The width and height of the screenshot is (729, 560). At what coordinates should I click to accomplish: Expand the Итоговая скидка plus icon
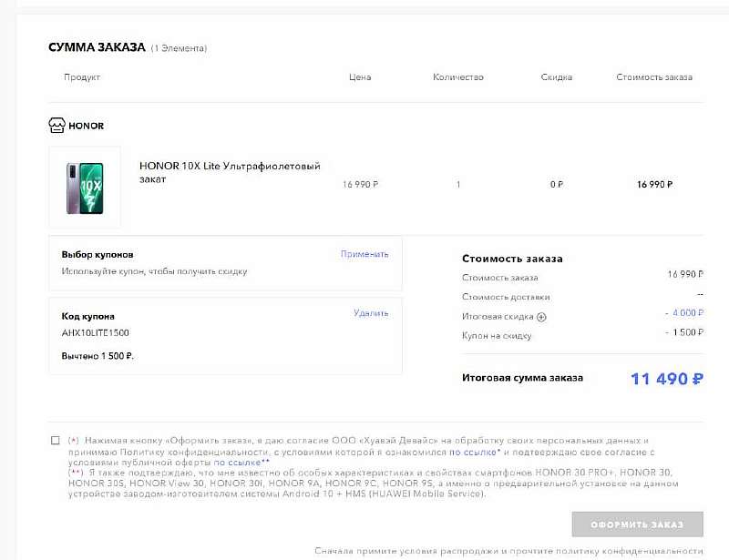click(541, 317)
